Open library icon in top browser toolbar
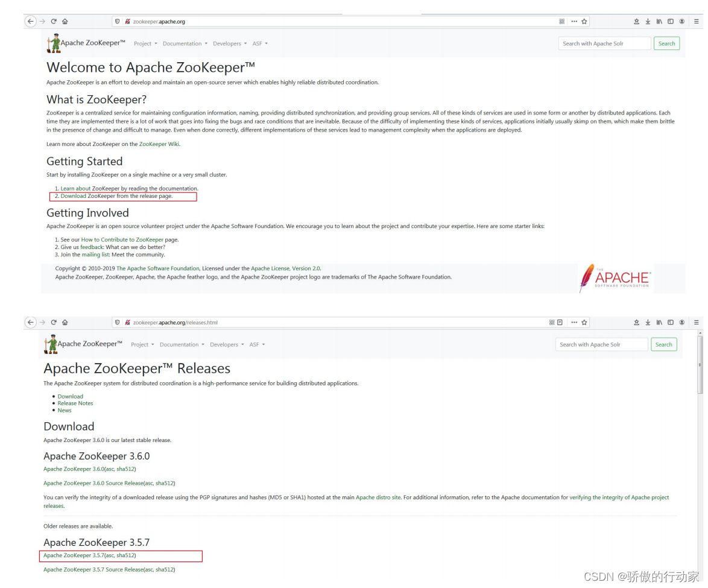 (659, 21)
